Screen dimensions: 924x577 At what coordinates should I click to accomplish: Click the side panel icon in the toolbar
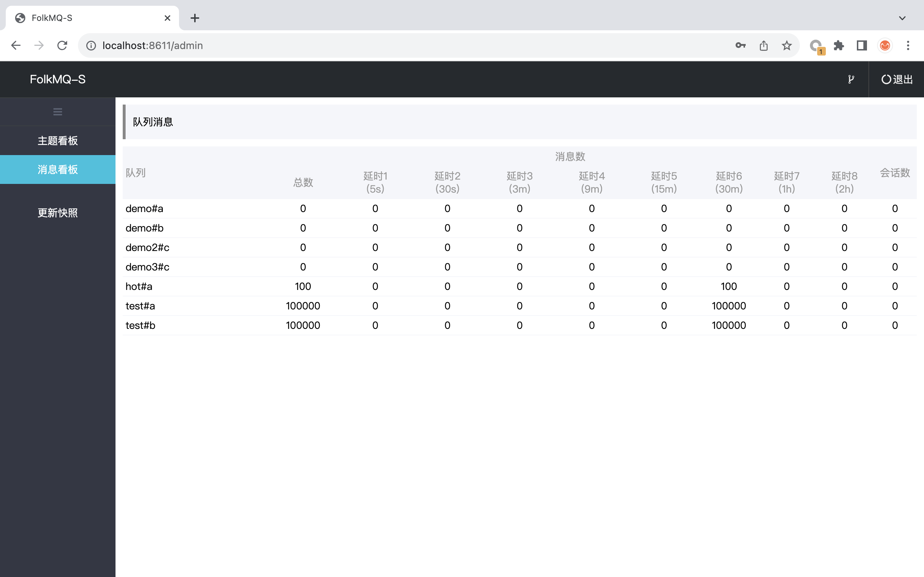coord(862,45)
